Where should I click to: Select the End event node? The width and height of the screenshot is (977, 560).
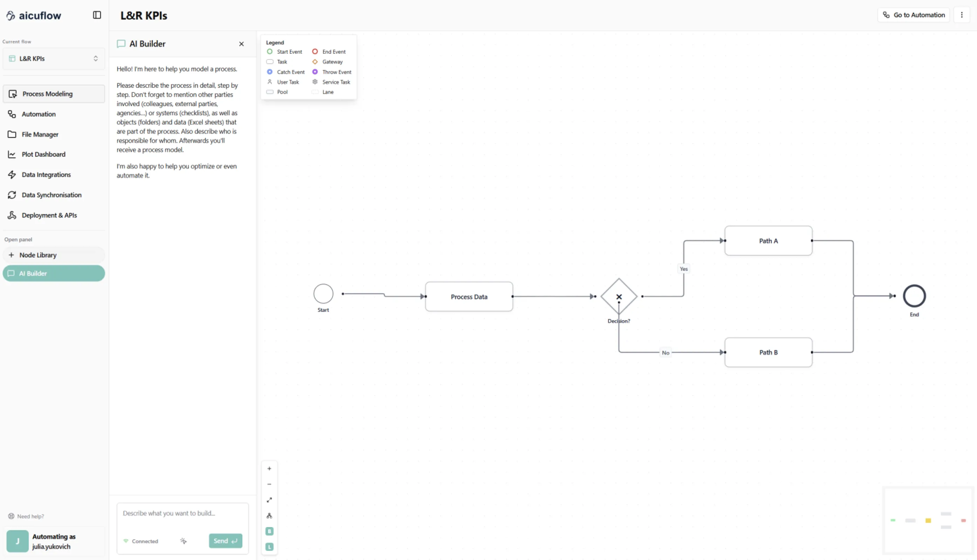pos(914,296)
